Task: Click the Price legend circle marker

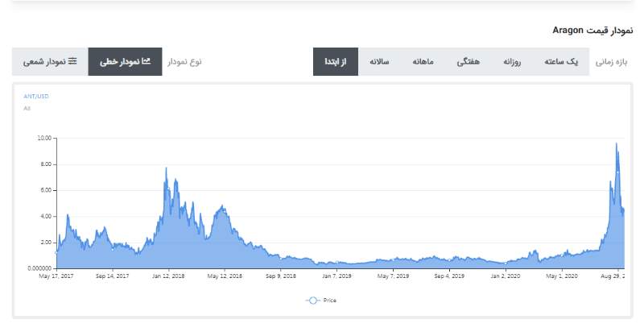Action: 312,300
